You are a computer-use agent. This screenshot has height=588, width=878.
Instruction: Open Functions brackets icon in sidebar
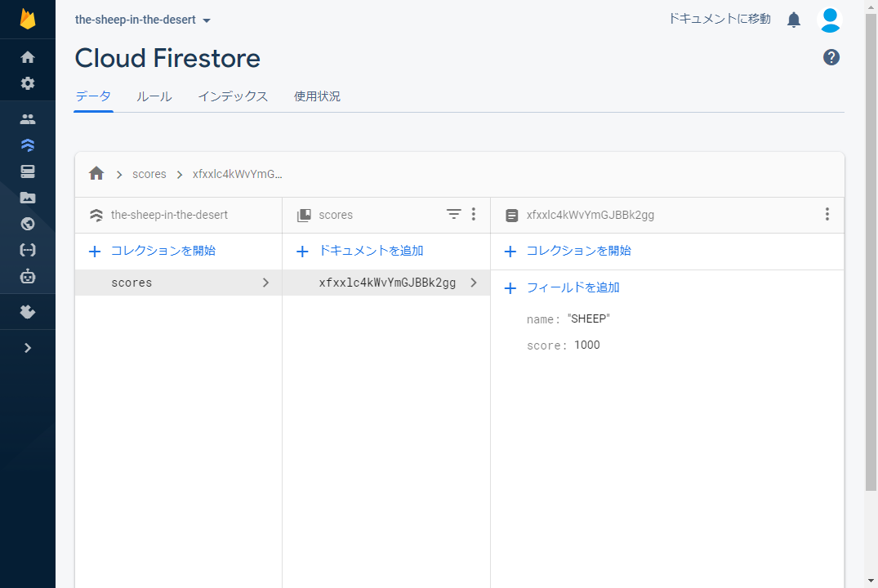coord(28,250)
